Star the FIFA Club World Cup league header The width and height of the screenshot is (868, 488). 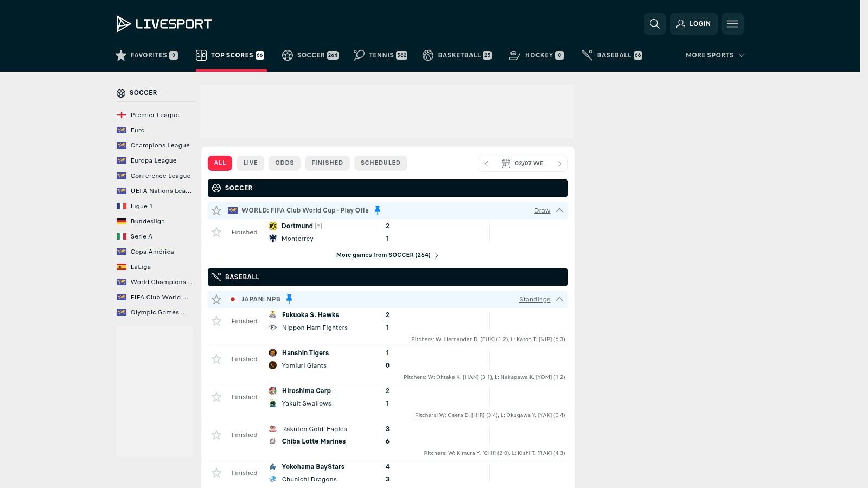pyautogui.click(x=216, y=210)
